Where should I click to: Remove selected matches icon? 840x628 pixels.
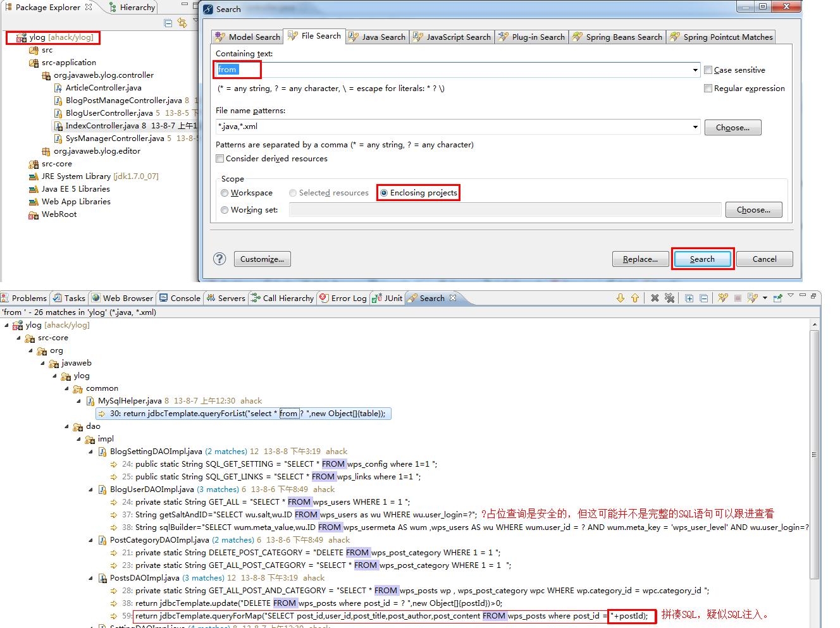click(x=655, y=298)
